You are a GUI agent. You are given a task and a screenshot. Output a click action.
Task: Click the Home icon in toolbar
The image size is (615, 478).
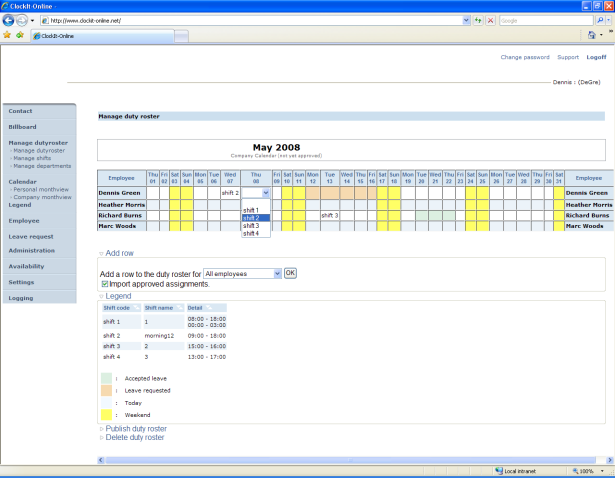[x=592, y=35]
